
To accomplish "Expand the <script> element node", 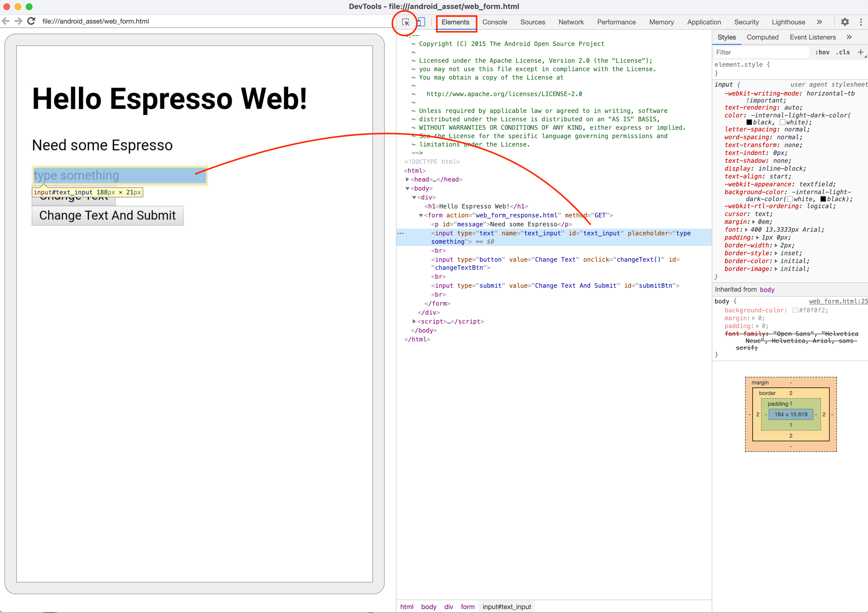I will [x=414, y=321].
